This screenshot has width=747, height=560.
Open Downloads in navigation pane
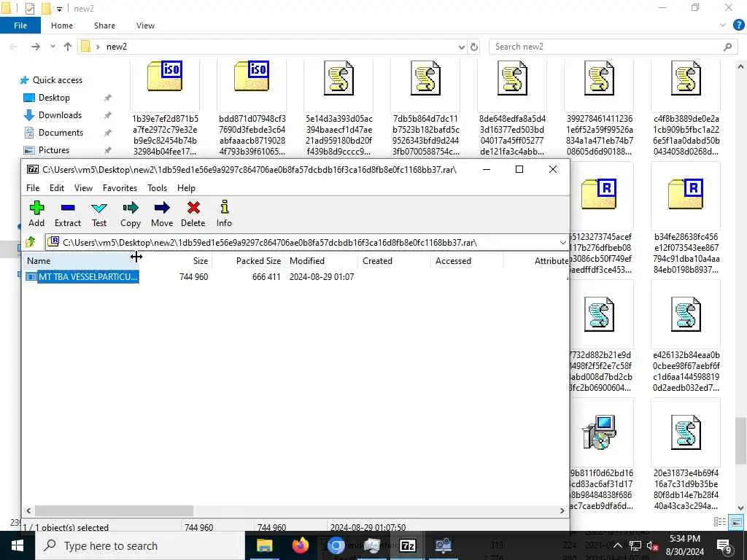tap(60, 115)
